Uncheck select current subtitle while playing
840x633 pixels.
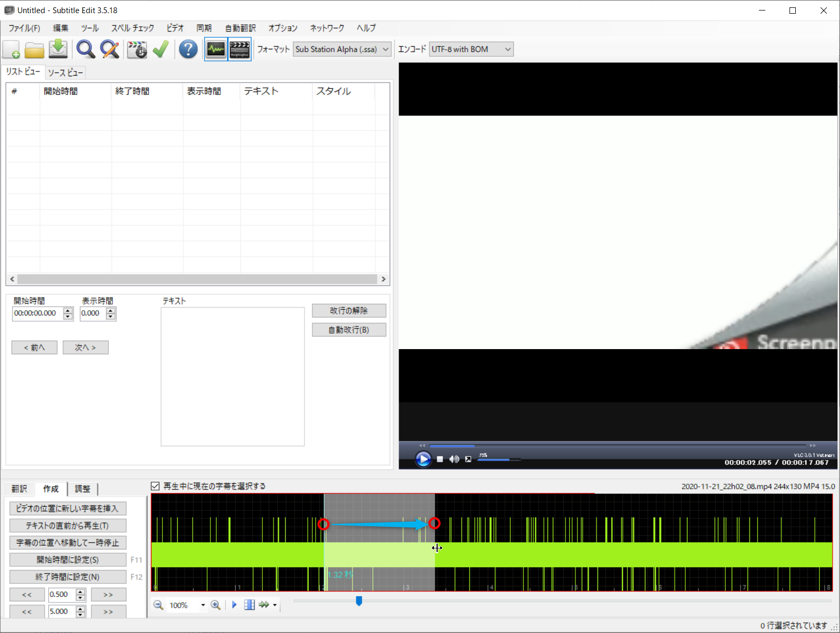pyautogui.click(x=156, y=486)
